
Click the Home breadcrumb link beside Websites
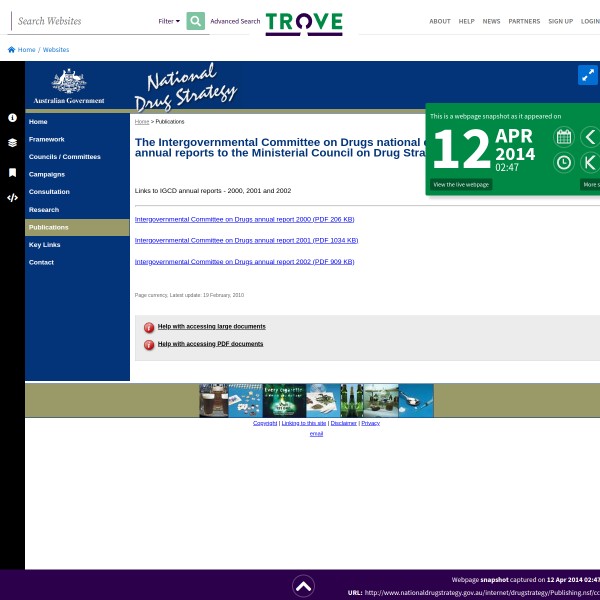click(x=26, y=49)
